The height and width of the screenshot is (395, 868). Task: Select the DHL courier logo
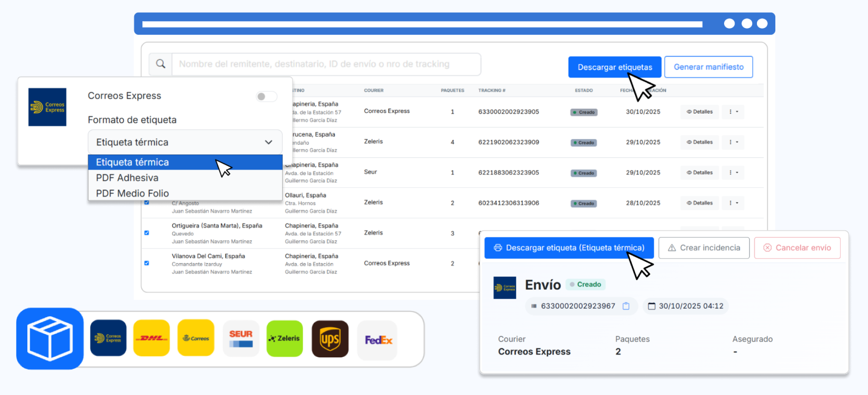click(x=151, y=338)
